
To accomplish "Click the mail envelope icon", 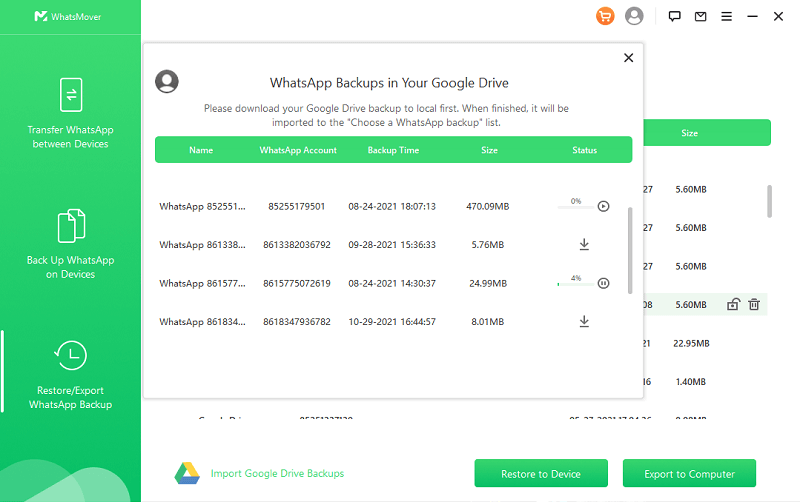I will [701, 16].
